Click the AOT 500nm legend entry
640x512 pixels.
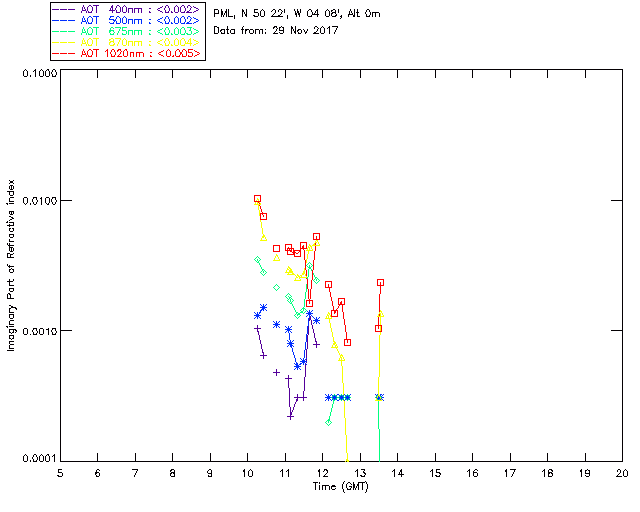(126, 20)
